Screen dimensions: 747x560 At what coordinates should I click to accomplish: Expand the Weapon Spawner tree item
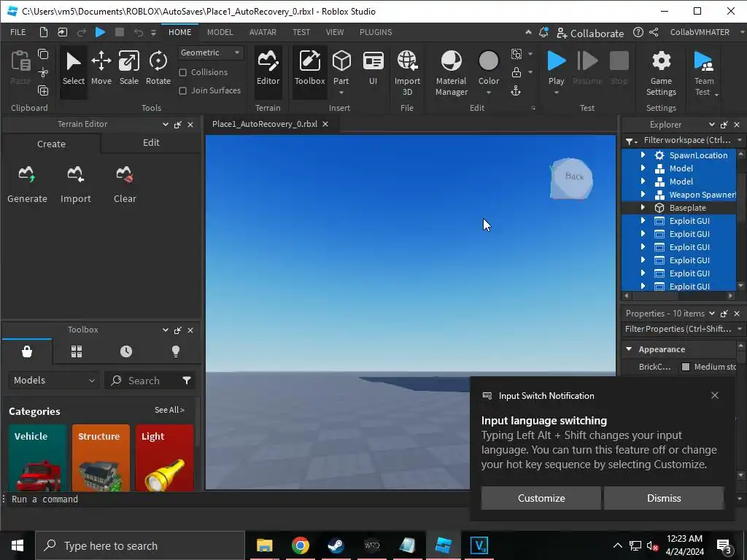(x=643, y=194)
